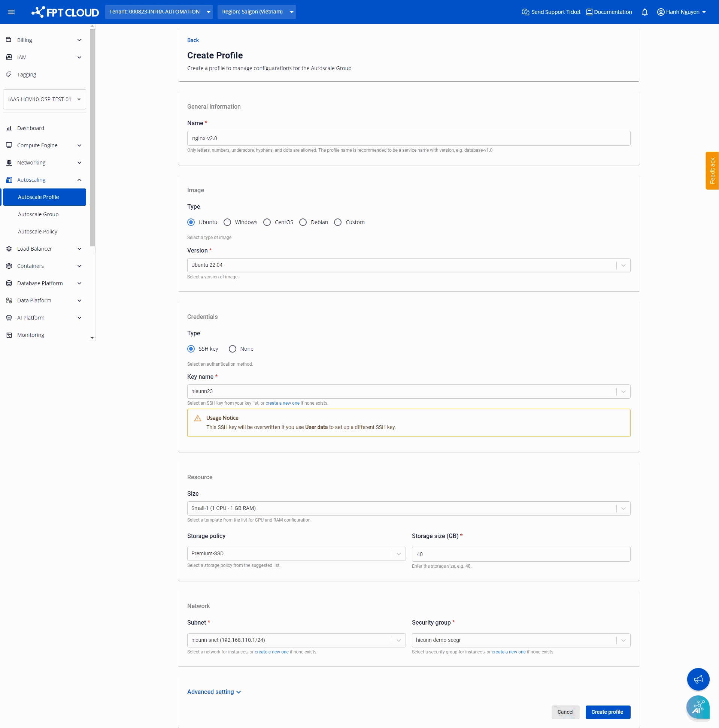
Task: Open the Region Saigon dropdown
Action: point(257,12)
